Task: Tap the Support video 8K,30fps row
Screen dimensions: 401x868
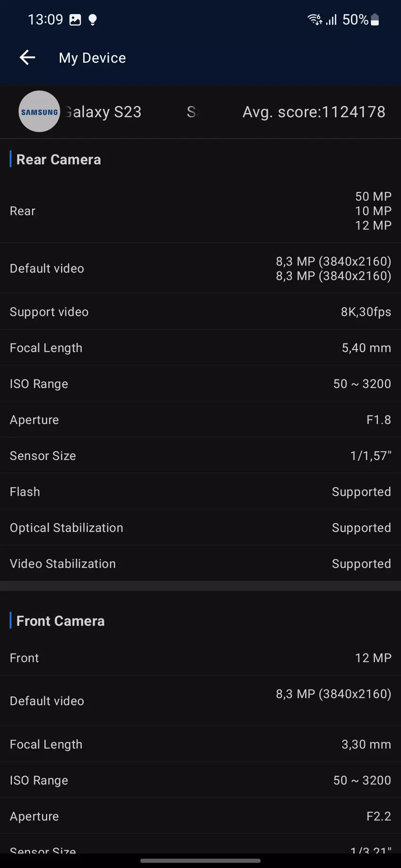Action: click(x=200, y=312)
